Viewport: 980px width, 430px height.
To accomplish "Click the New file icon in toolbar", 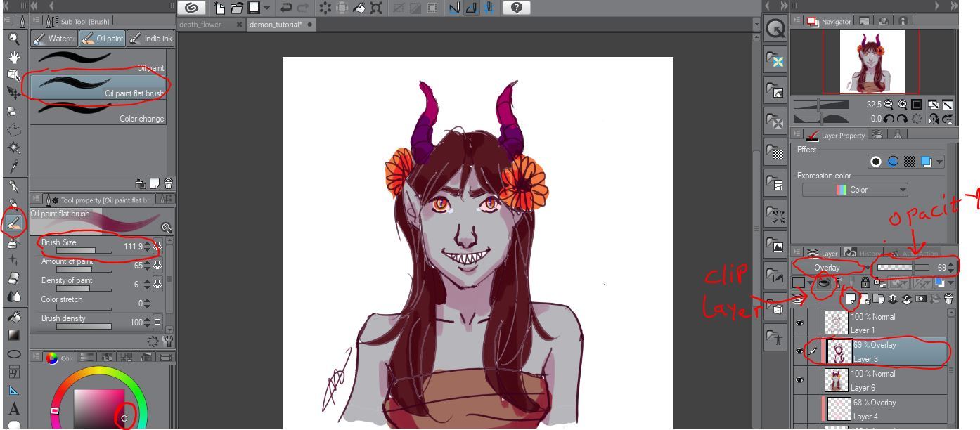I will [x=220, y=8].
